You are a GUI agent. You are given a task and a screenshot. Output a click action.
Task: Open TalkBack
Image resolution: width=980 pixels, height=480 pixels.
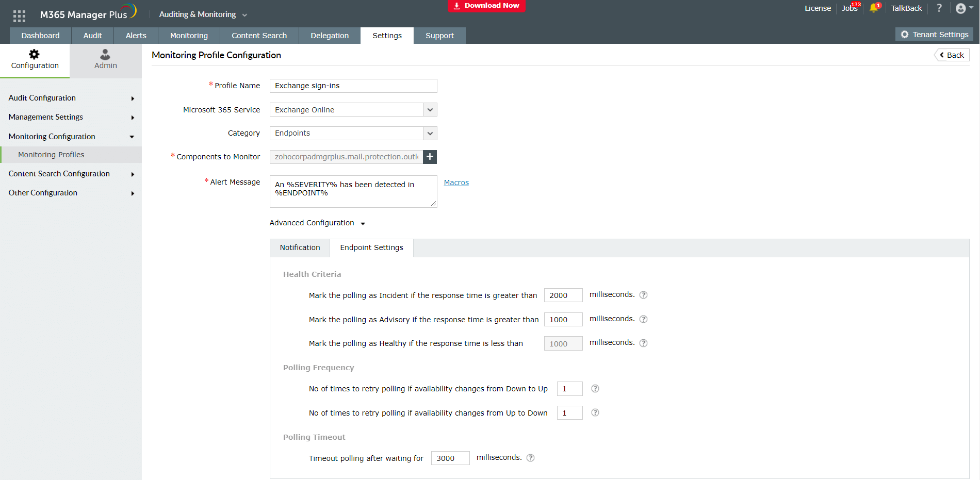(906, 8)
